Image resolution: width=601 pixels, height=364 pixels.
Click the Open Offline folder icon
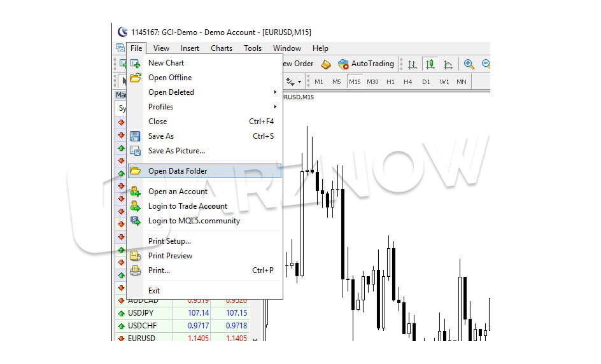[136, 78]
